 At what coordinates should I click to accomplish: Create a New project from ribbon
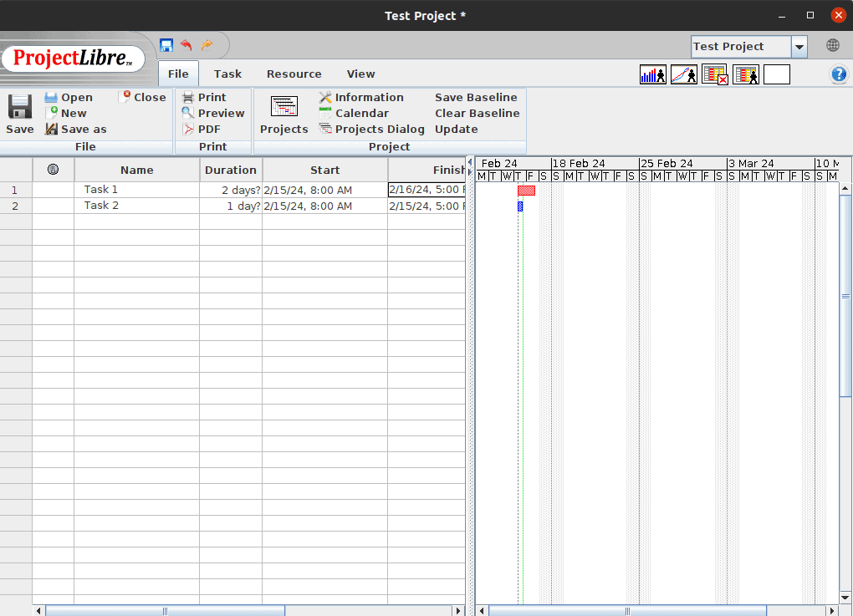tap(66, 113)
